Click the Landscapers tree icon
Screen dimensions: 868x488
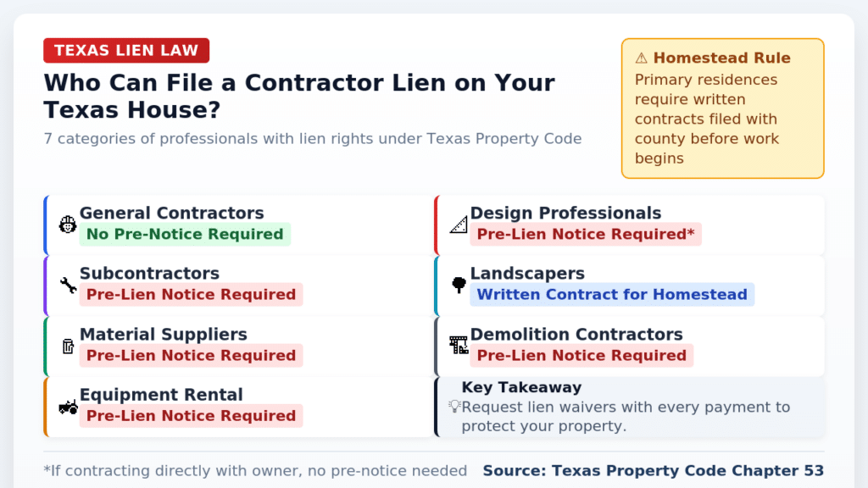459,286
